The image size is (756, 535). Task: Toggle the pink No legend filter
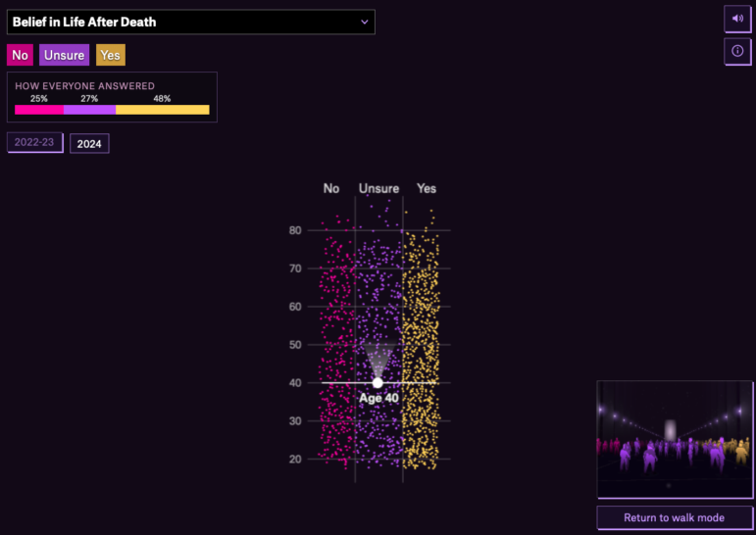click(20, 55)
